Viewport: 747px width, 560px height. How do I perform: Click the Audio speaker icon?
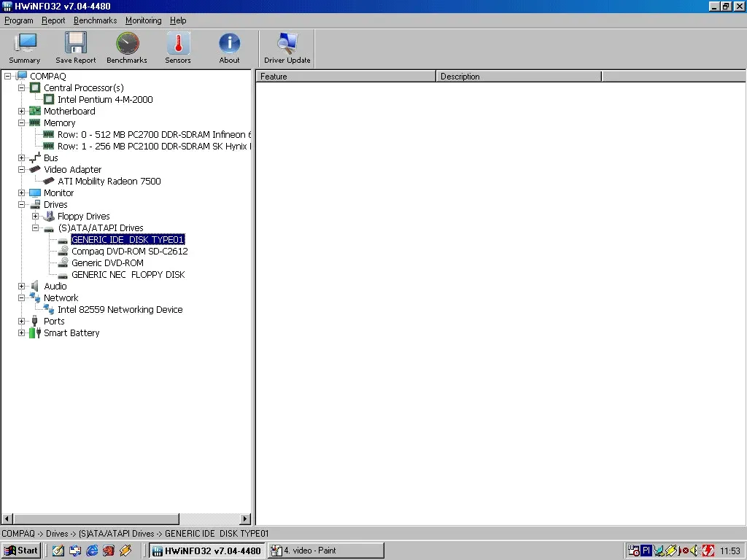pos(35,286)
